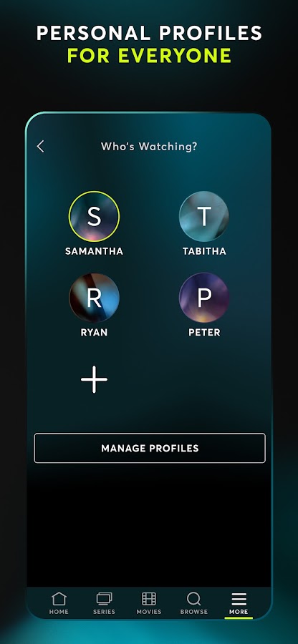Choose Peter's P profile avatar
Image resolution: width=298 pixels, height=644 pixels.
[204, 298]
